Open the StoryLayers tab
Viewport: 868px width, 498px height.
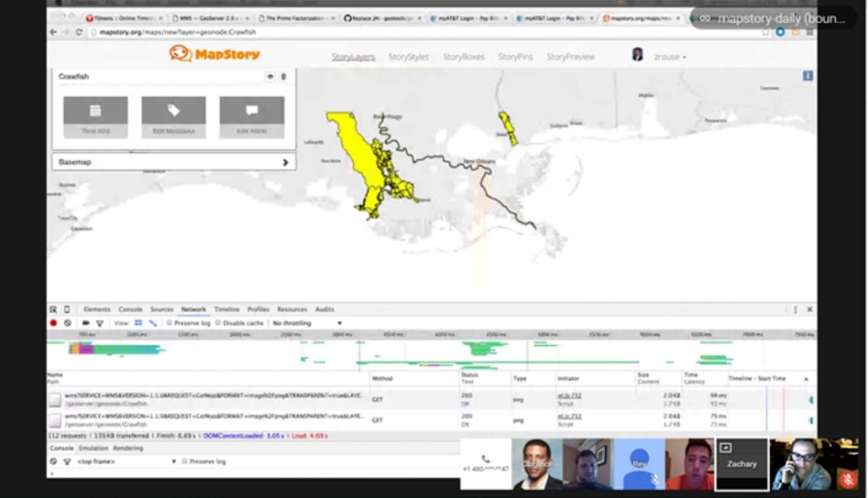[x=353, y=57]
